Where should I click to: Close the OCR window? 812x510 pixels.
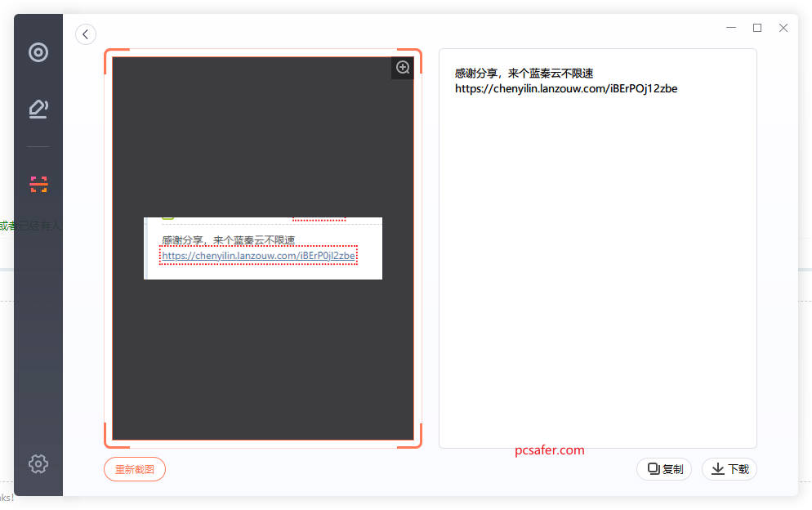pyautogui.click(x=783, y=28)
